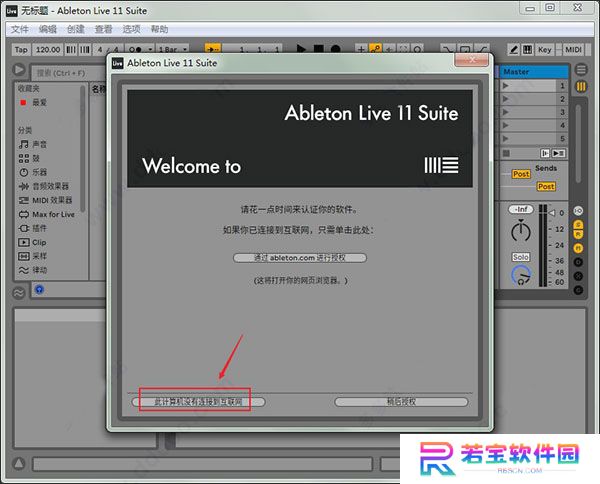The width and height of the screenshot is (600, 484).
Task: Close the Ableton Live 11 Suite dialog
Action: 471,59
